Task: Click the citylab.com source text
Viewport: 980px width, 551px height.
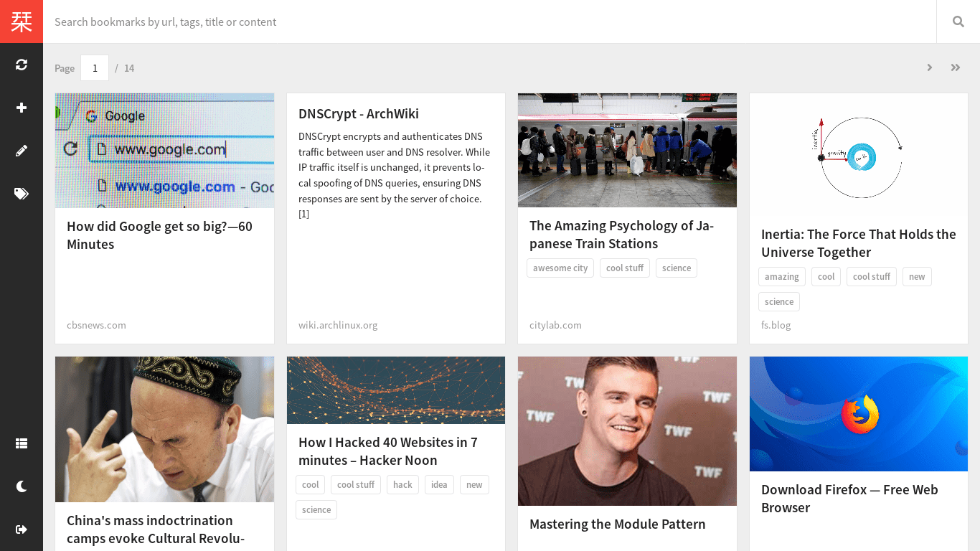Action: tap(555, 325)
